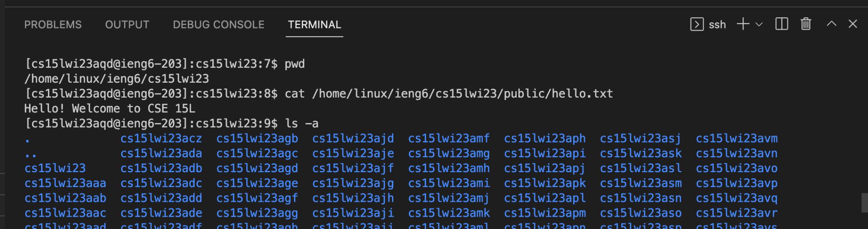Maximize panel size with up chevron
The image size is (868, 229).
(832, 24)
